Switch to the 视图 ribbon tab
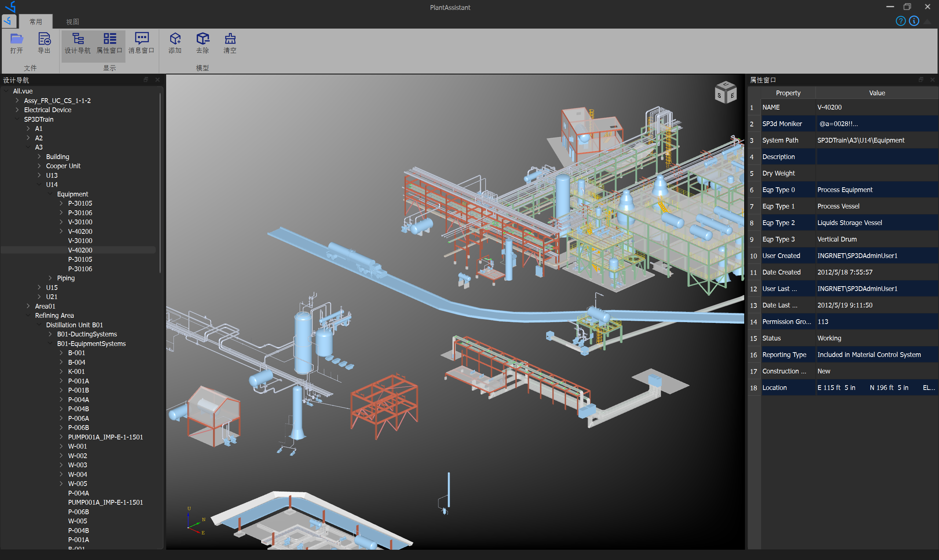 pos(73,22)
